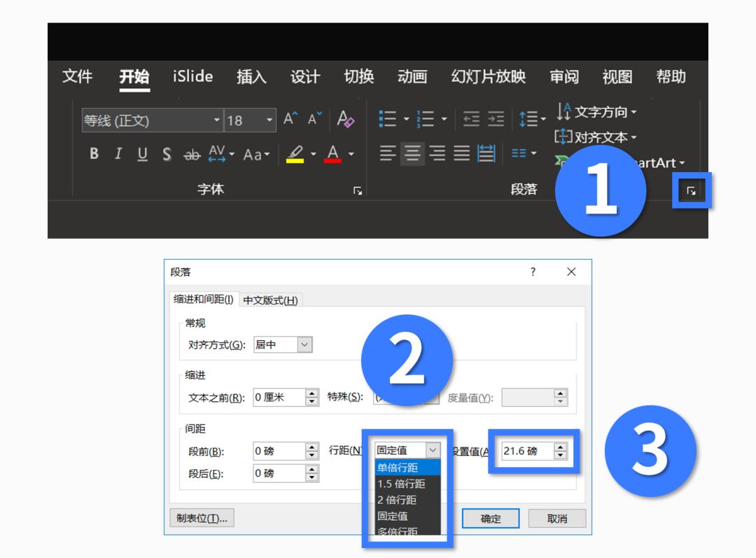The height and width of the screenshot is (558, 756).
Task: Switch to the 中文版式 tab
Action: click(270, 300)
